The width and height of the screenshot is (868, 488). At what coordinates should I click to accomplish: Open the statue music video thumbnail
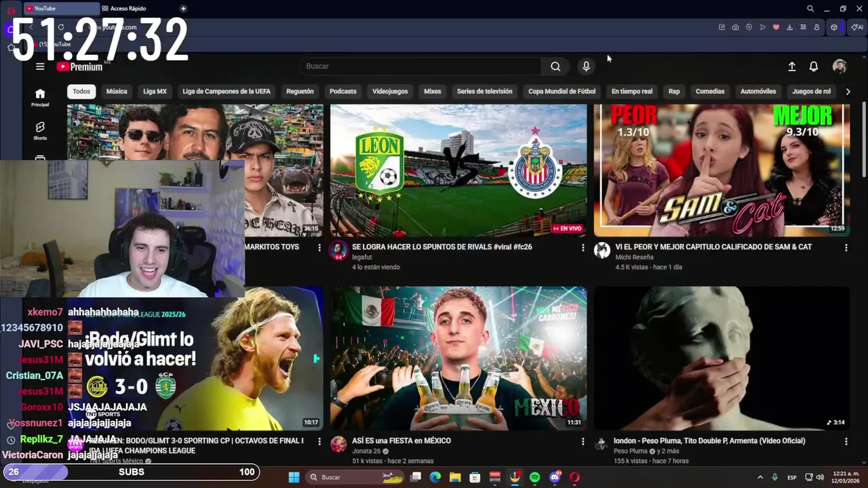(722, 359)
